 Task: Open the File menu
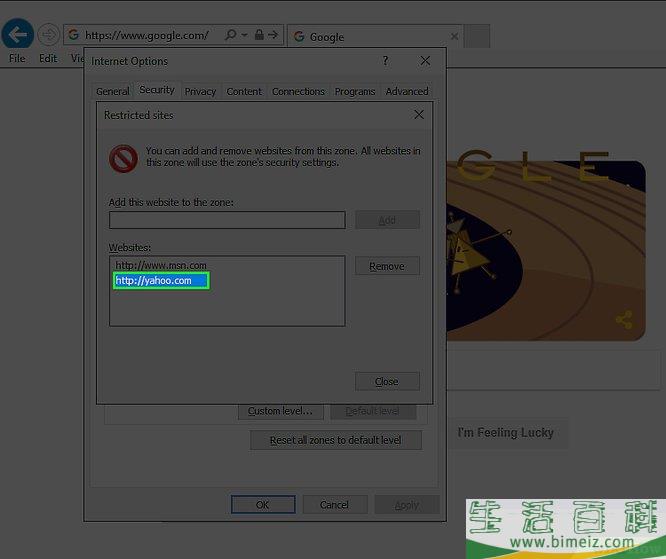17,58
